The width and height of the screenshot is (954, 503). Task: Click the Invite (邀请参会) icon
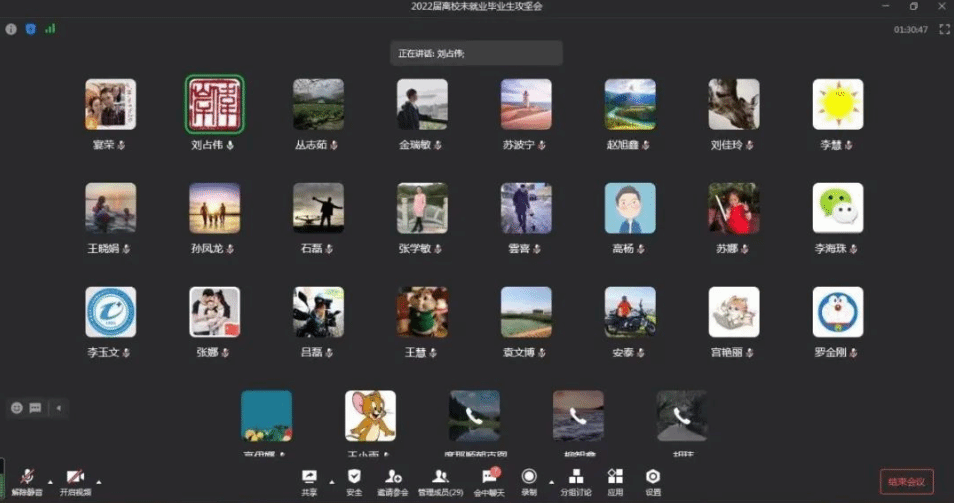[394, 477]
